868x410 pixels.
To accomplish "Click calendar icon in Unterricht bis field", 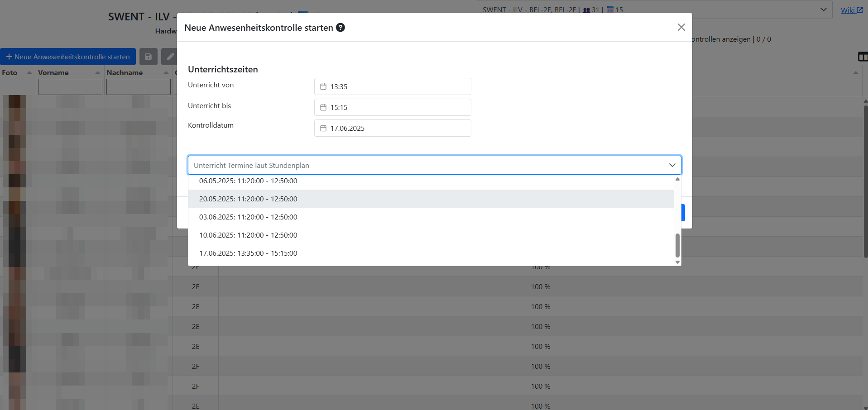I will [323, 107].
